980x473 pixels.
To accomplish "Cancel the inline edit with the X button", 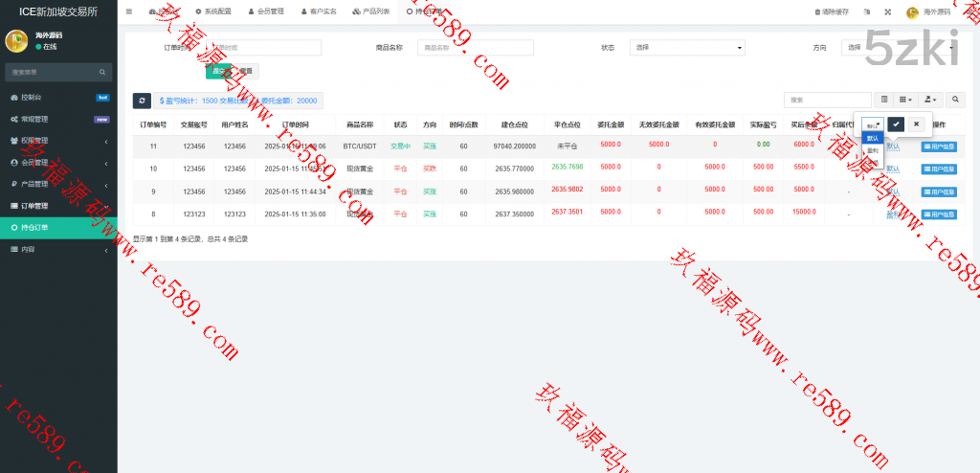I will coord(916,124).
